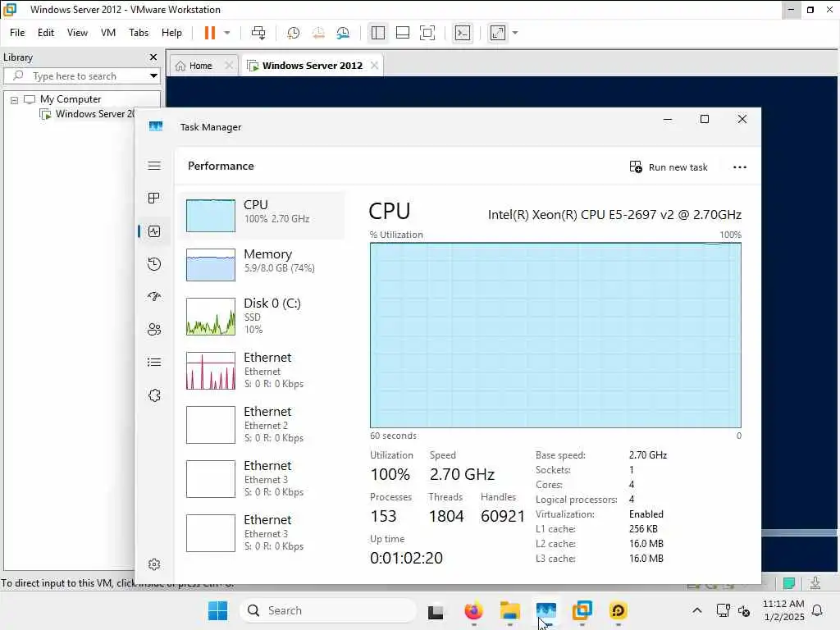The width and height of the screenshot is (840, 630).
Task: Open the library search dropdown arrow
Action: (x=153, y=75)
